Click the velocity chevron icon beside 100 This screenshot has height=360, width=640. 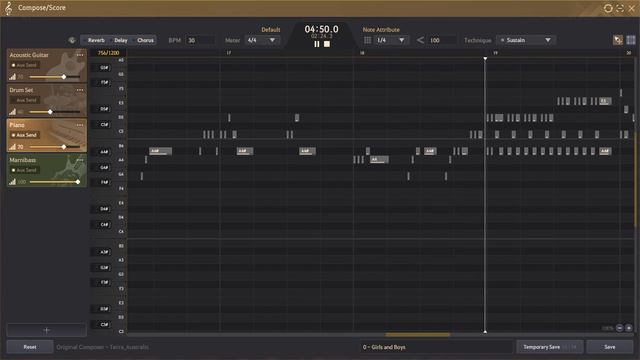(x=420, y=40)
